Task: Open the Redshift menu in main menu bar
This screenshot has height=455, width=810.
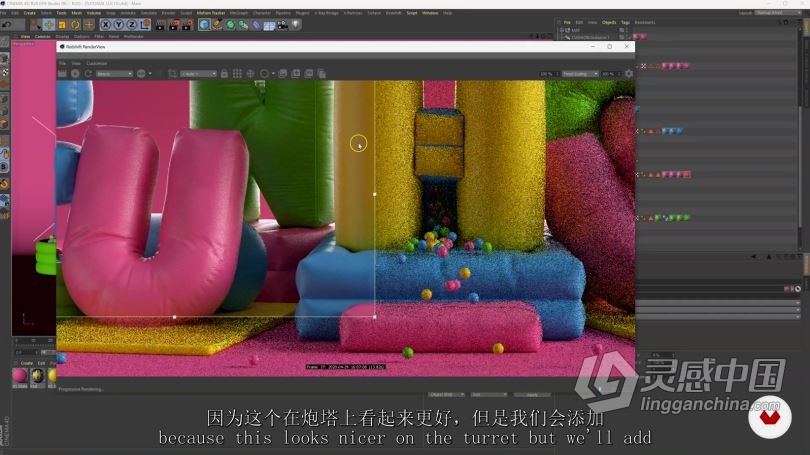Action: [393, 13]
